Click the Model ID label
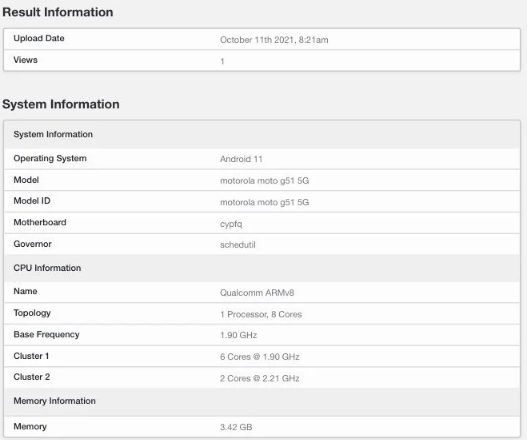The width and height of the screenshot is (527, 440). coord(32,201)
